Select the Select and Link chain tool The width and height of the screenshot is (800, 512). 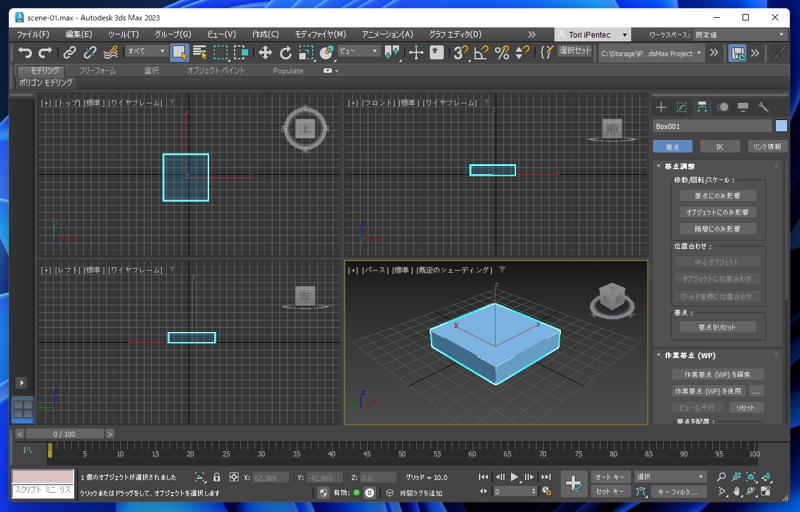pyautogui.click(x=69, y=52)
